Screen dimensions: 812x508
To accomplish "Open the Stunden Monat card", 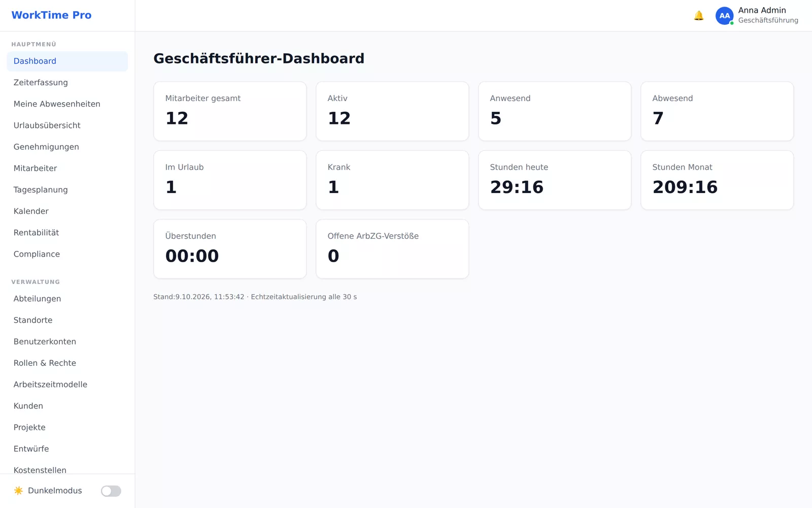I will click(x=717, y=180).
